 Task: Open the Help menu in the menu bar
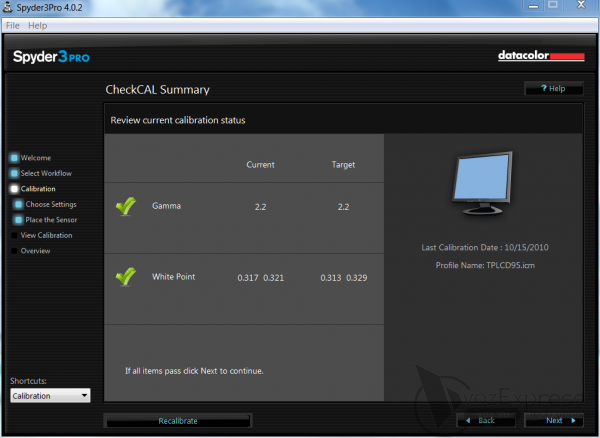[x=38, y=25]
